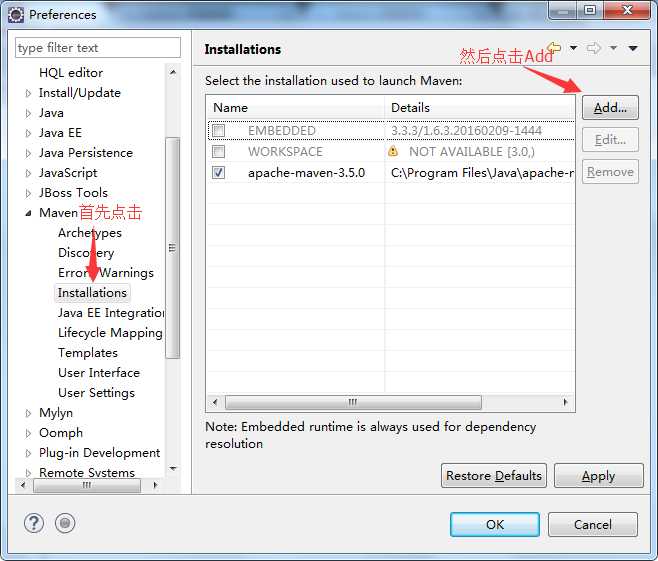Confirm with the OK button
Screen dimensions: 658x561
[x=495, y=524]
